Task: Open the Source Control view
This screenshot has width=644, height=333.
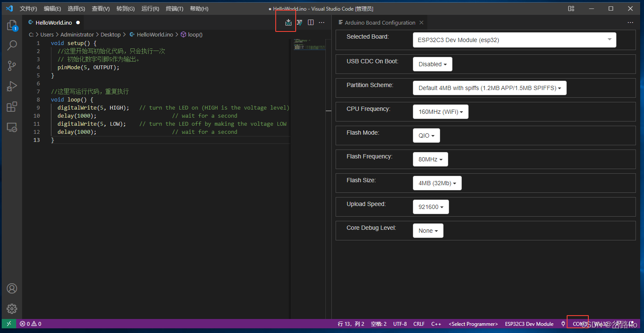Action: click(x=12, y=66)
